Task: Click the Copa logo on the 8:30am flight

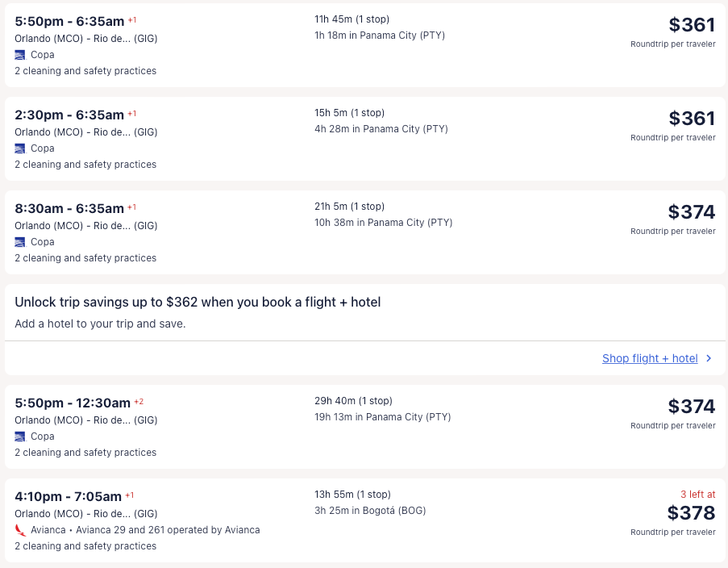Action: coord(20,242)
